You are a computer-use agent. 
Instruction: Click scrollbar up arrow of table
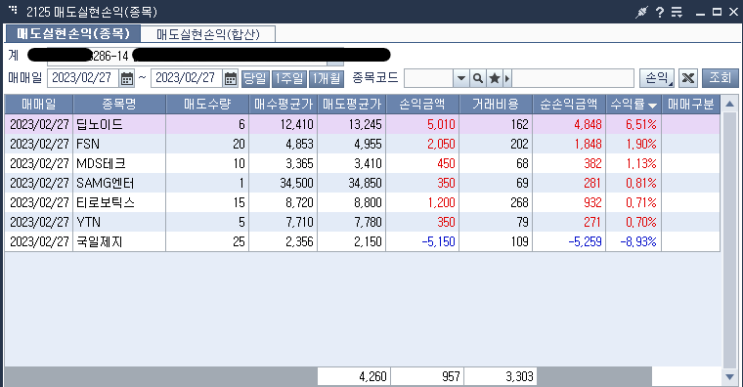pyautogui.click(x=730, y=103)
